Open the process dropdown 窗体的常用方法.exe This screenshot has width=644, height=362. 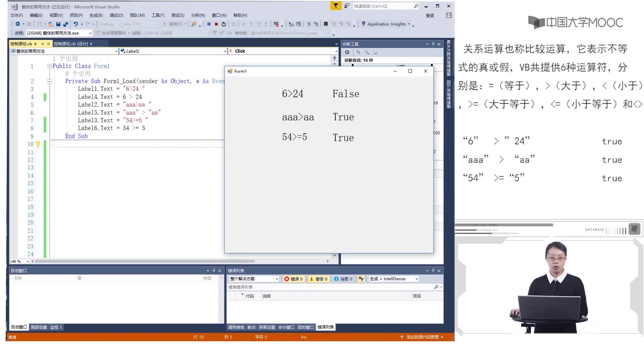point(59,33)
